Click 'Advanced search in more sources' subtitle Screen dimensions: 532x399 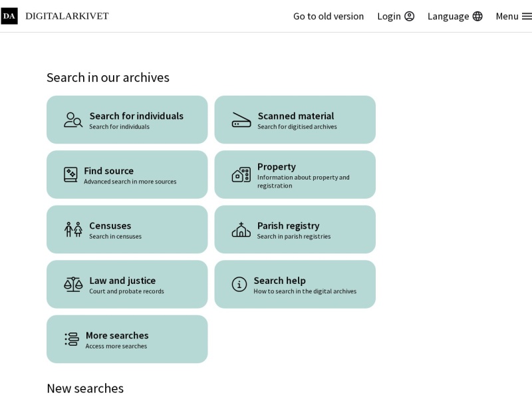130,182
